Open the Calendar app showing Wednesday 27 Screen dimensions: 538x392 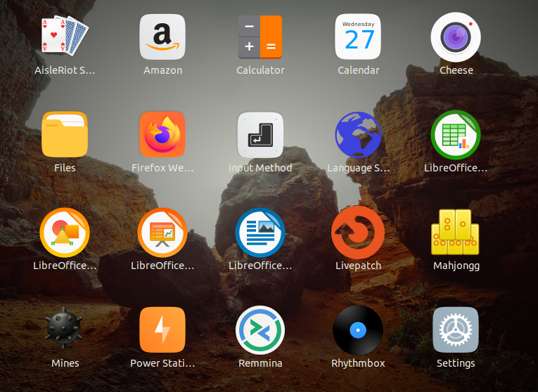click(x=358, y=37)
